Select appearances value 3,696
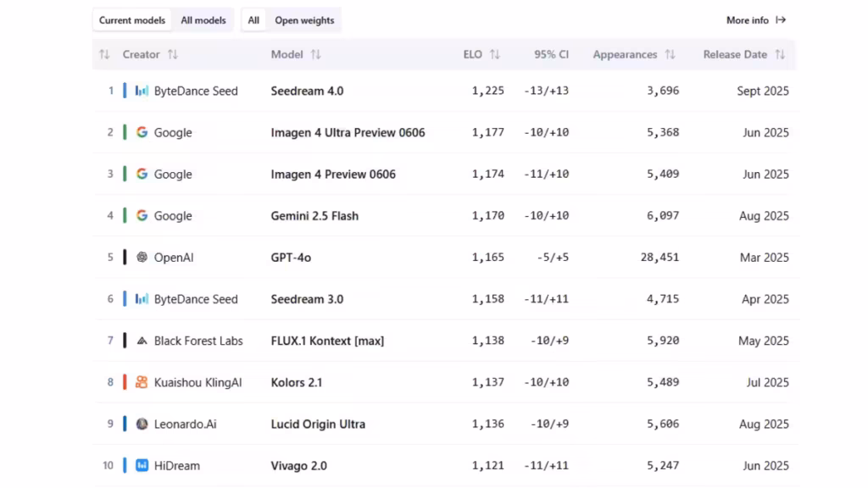 click(x=663, y=91)
